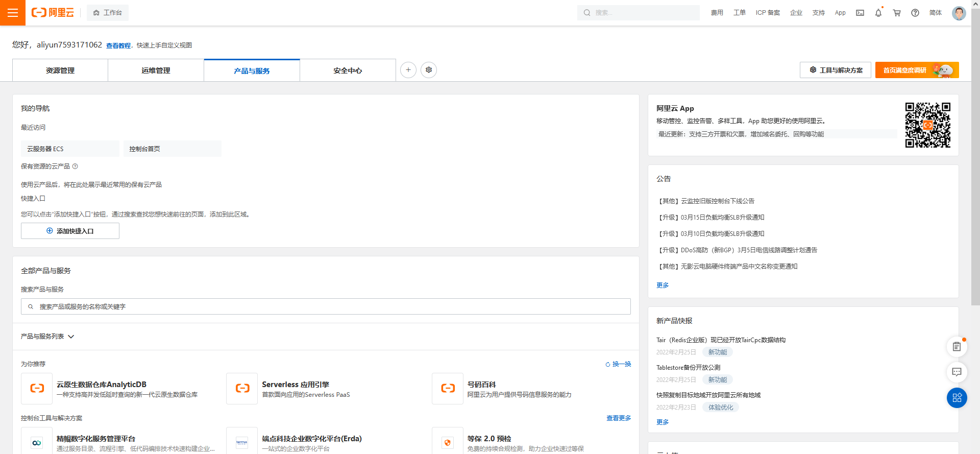The height and width of the screenshot is (454, 980).
Task: Open Tair TairCpc data structure news
Action: click(721, 340)
